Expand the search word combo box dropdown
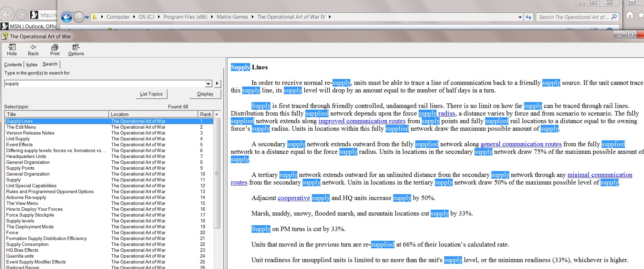The image size is (644, 269). pyautogui.click(x=208, y=84)
